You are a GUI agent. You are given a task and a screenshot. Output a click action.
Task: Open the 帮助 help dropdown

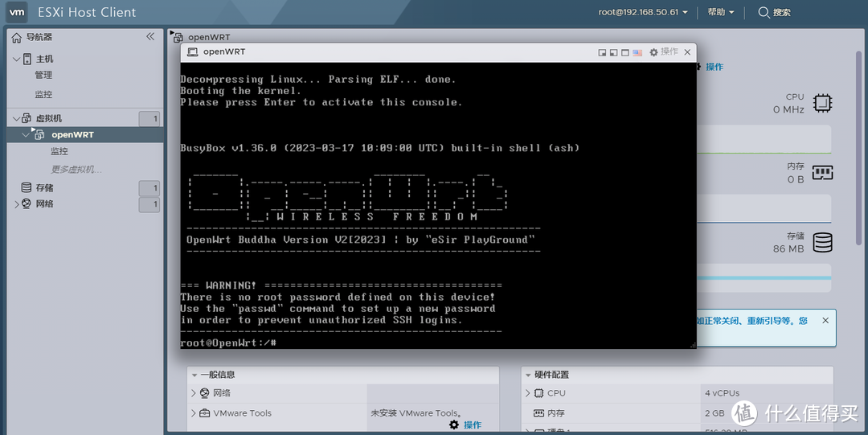pos(721,12)
